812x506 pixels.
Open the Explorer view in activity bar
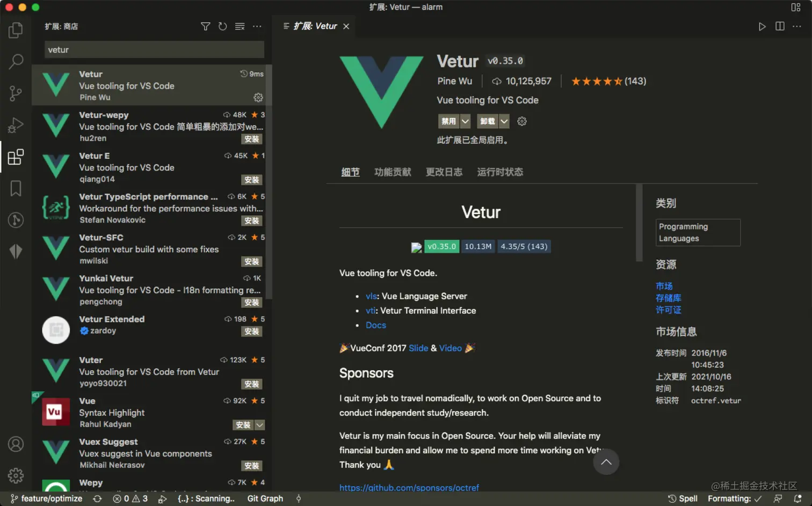pyautogui.click(x=16, y=30)
